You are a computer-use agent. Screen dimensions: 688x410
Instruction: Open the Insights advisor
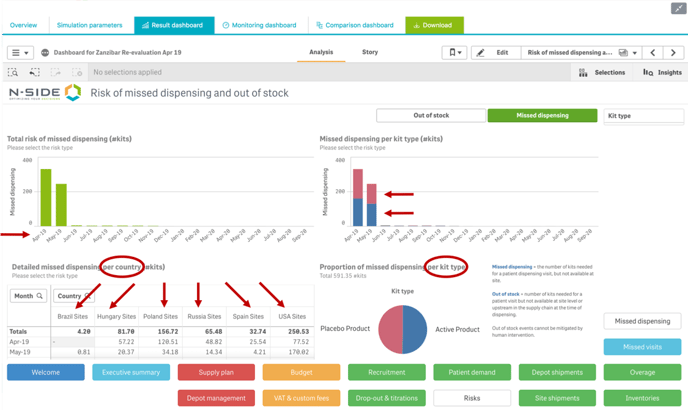click(x=662, y=73)
